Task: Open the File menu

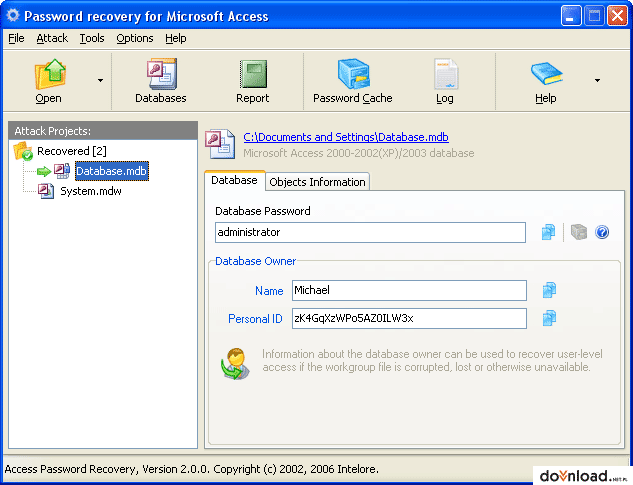Action: pos(16,38)
